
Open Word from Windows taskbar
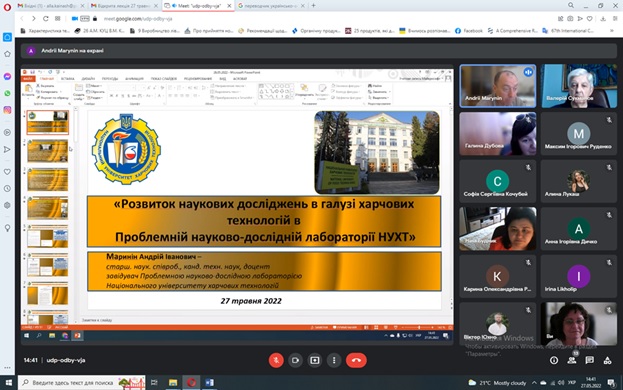coord(209,382)
